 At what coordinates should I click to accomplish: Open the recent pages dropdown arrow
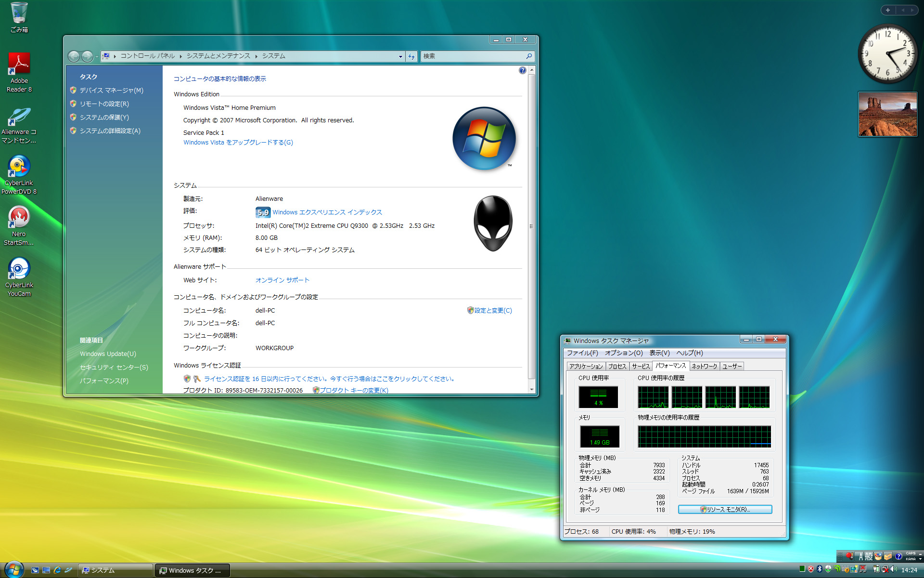(97, 56)
